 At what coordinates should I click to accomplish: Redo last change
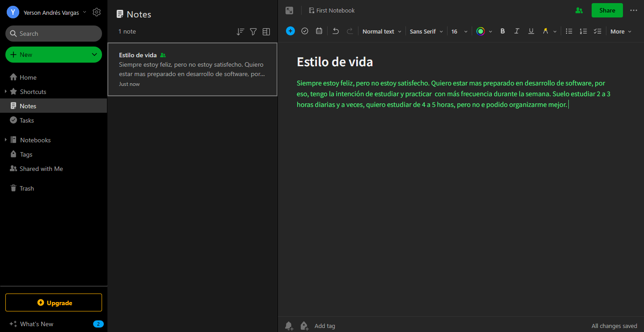point(350,31)
